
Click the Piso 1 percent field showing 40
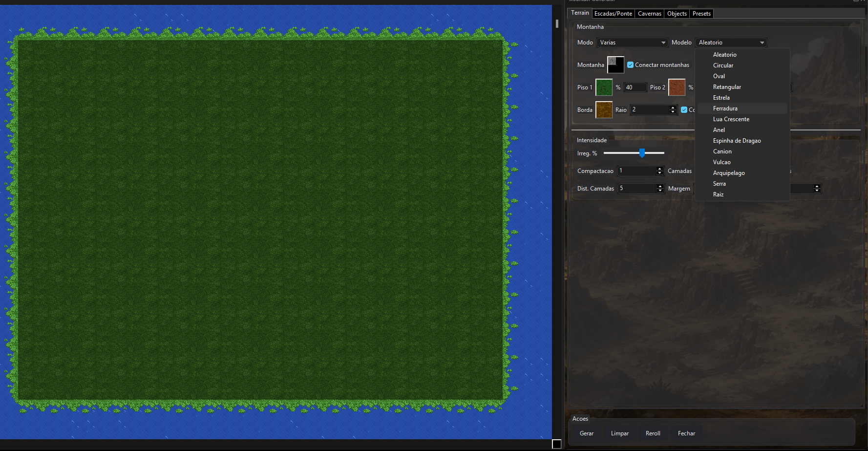coord(635,87)
